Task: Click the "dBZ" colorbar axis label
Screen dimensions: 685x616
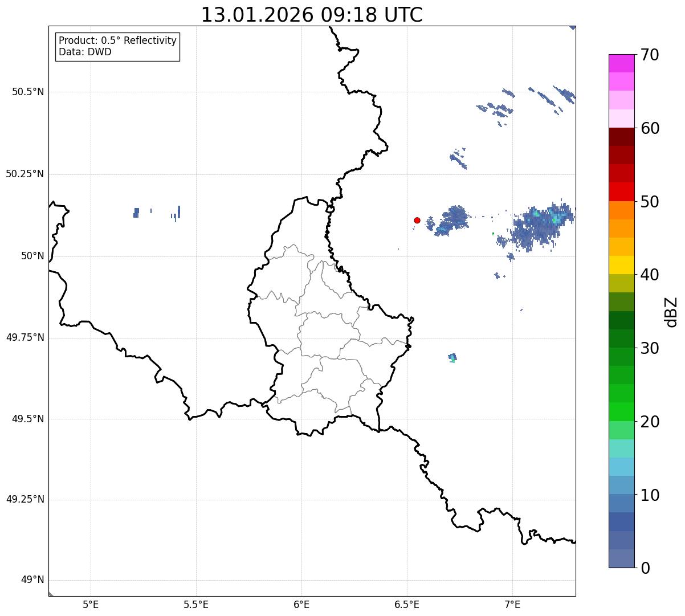Action: point(671,312)
